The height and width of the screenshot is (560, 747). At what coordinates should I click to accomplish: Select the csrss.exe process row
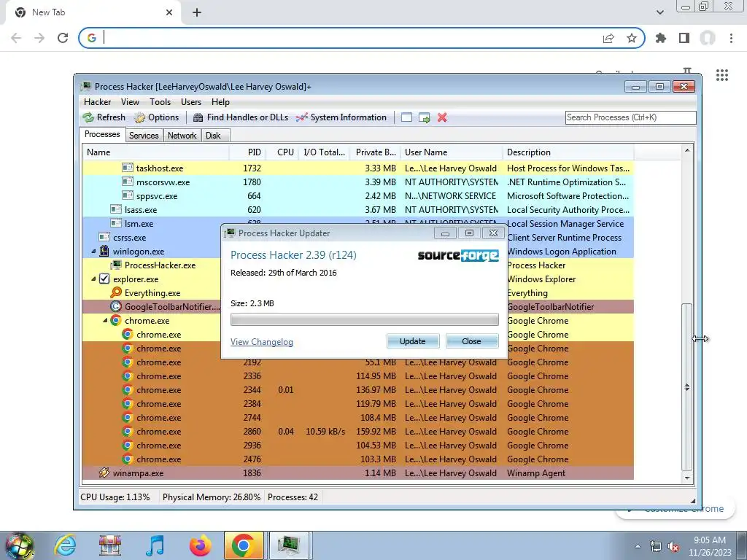click(357, 237)
